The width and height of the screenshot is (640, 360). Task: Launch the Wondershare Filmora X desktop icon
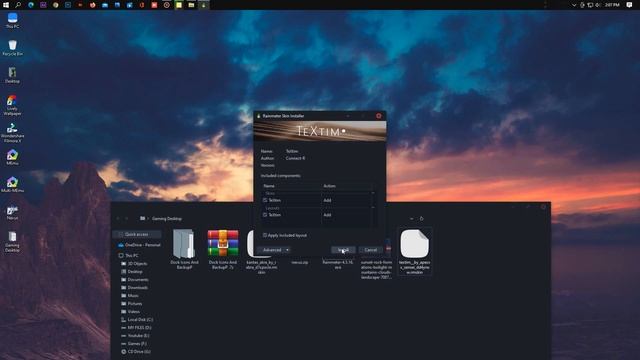coord(12,132)
